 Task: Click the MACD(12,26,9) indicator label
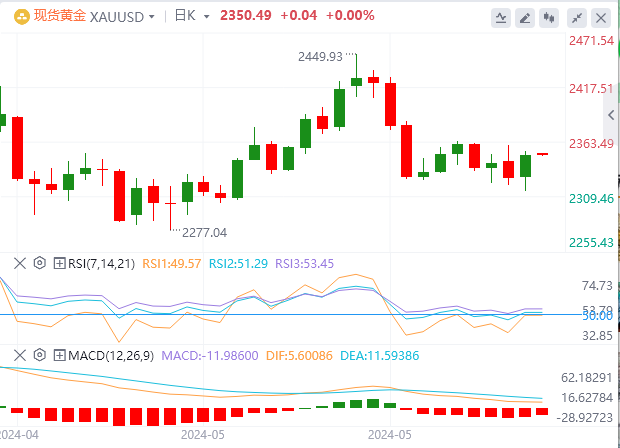pyautogui.click(x=111, y=354)
